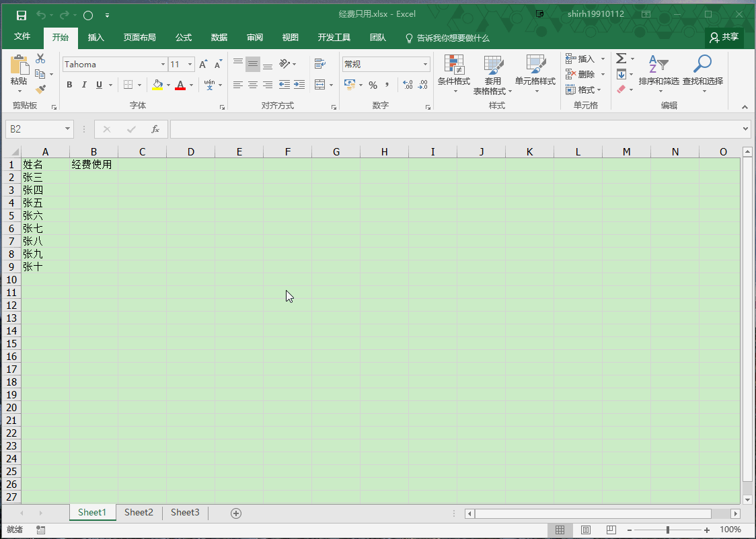This screenshot has height=539, width=756.
Task: Click the 共享 share button
Action: click(724, 37)
